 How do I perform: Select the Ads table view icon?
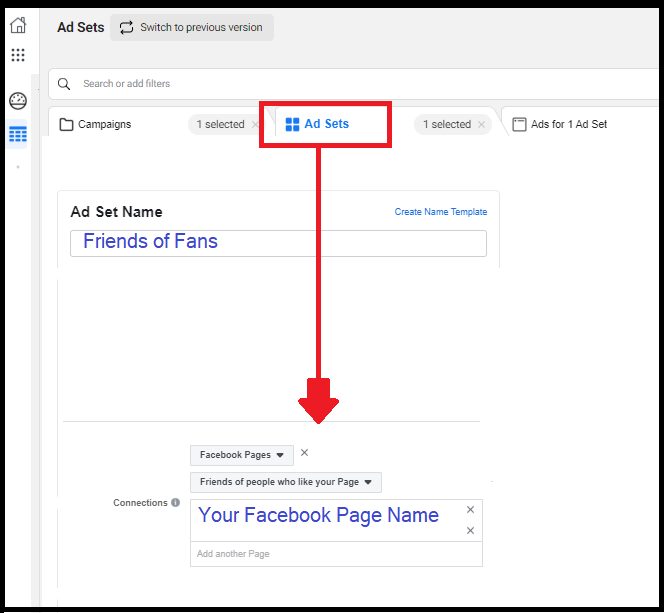(18, 135)
